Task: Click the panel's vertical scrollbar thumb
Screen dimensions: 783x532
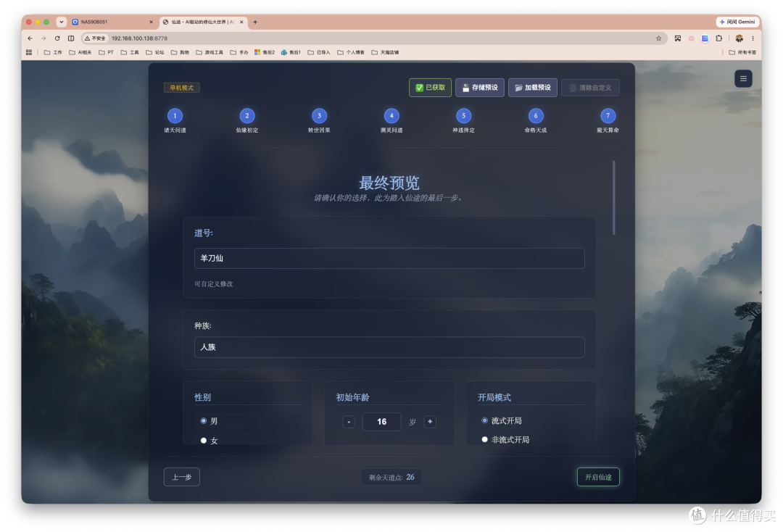Action: click(614, 197)
